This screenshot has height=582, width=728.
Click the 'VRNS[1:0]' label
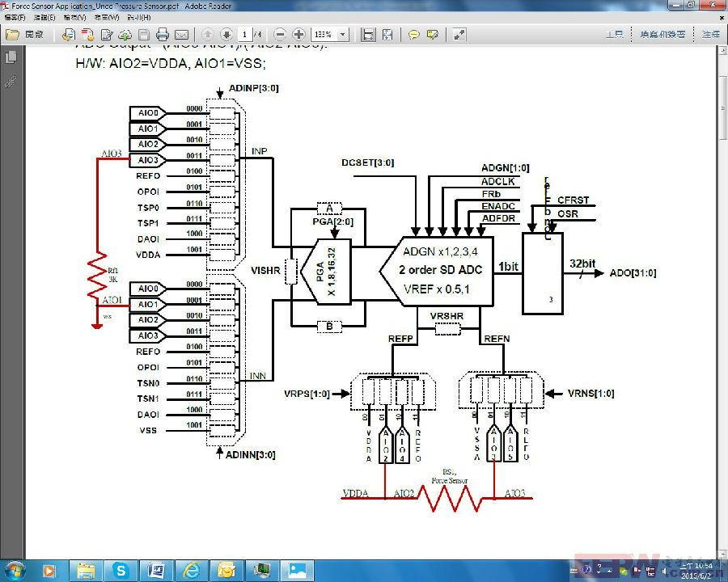click(590, 394)
